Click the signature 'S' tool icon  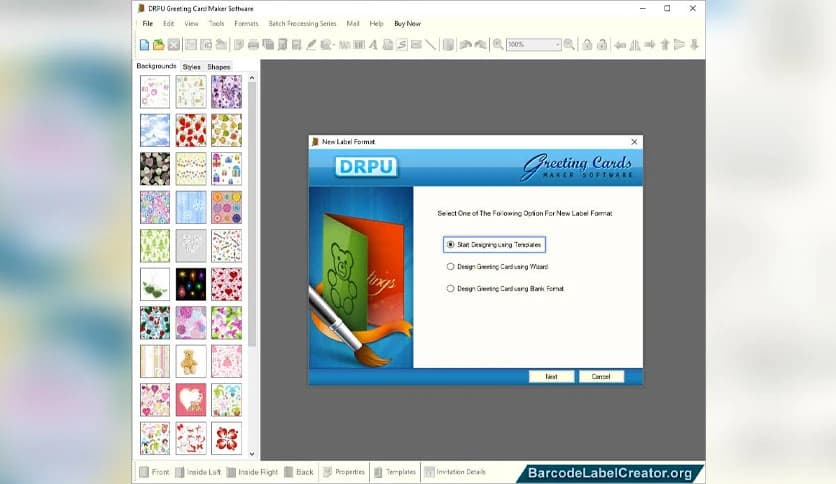pos(402,45)
